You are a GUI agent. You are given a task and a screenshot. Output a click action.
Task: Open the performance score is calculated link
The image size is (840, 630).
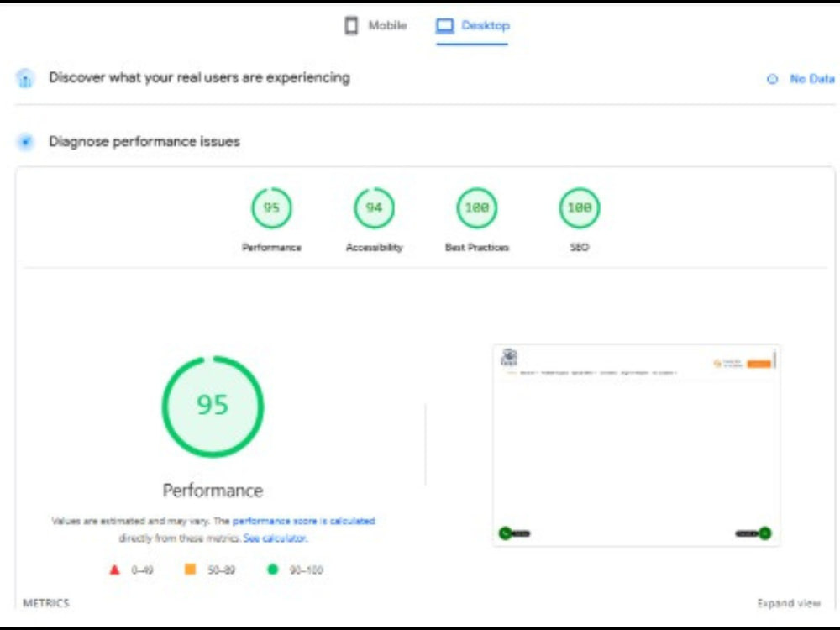tap(304, 522)
